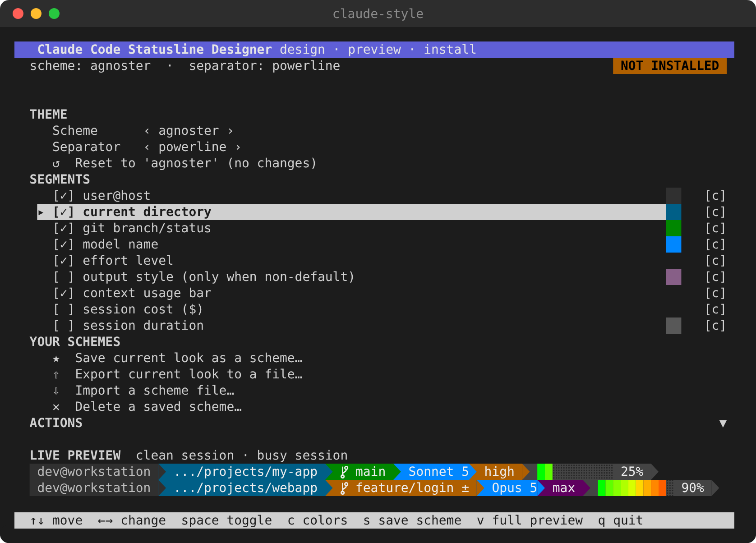Click the purple swatch for output style
The image size is (756, 543).
click(x=673, y=277)
